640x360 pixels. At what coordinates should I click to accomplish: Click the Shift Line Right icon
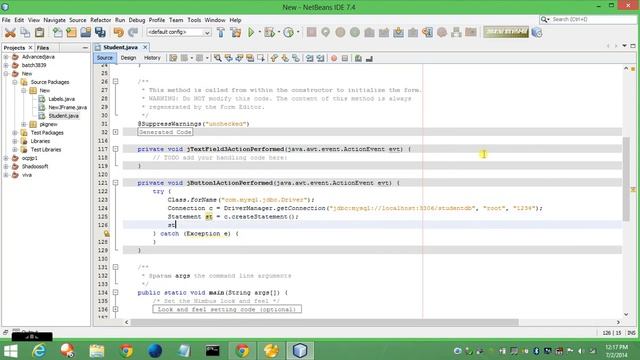coord(320,58)
